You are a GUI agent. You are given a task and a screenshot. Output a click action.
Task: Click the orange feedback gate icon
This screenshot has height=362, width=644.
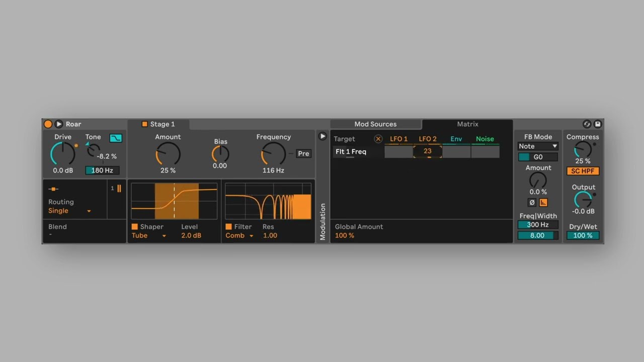[543, 203]
